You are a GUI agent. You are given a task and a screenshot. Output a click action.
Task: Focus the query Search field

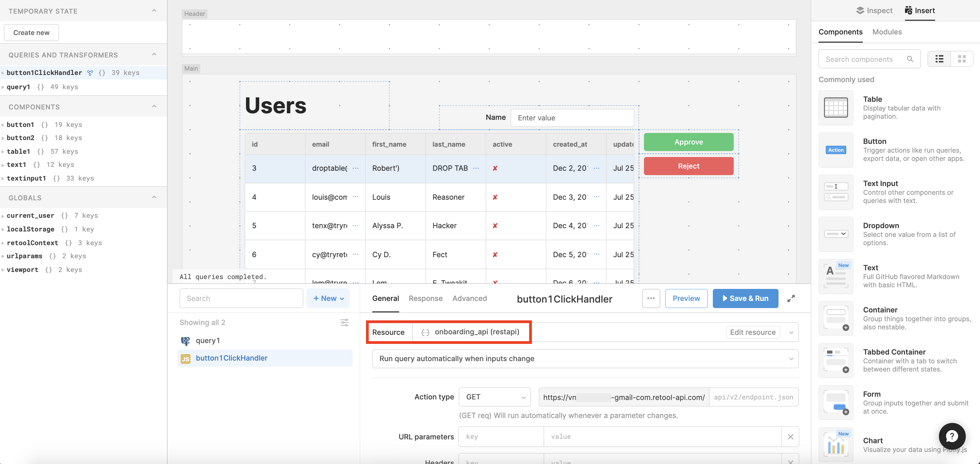[x=241, y=298]
